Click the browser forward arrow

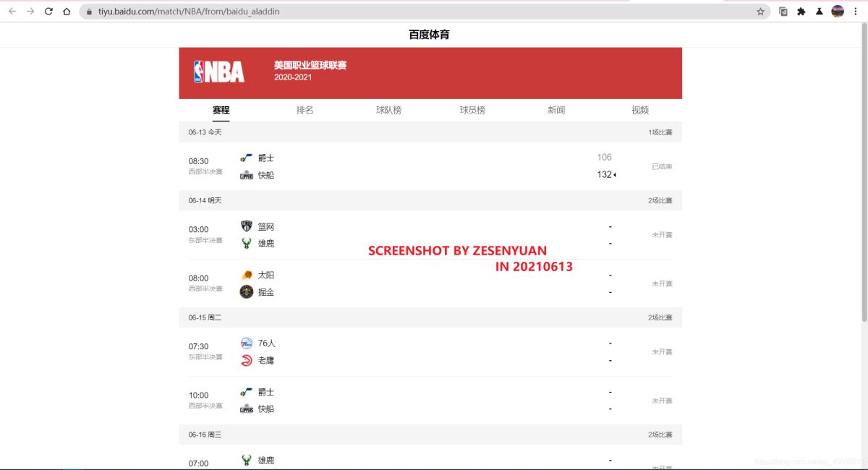pyautogui.click(x=30, y=12)
